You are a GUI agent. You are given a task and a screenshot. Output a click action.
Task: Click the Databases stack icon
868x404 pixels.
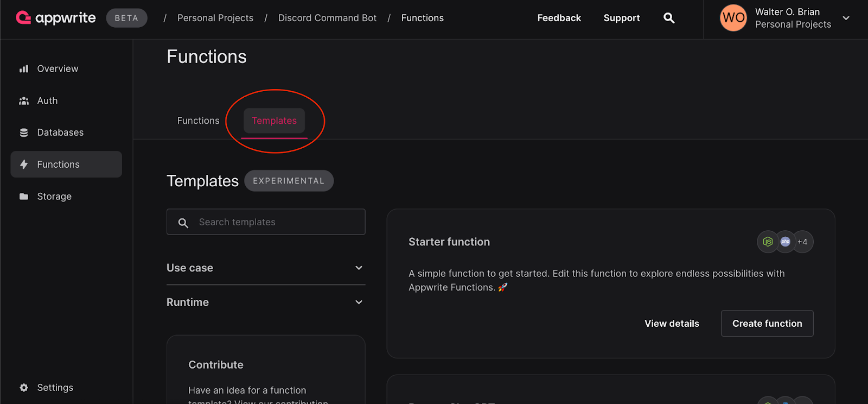(x=24, y=132)
